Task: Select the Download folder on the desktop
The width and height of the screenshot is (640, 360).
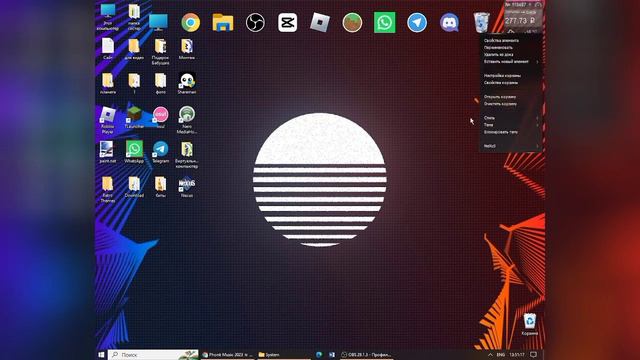Action: pyautogui.click(x=134, y=187)
